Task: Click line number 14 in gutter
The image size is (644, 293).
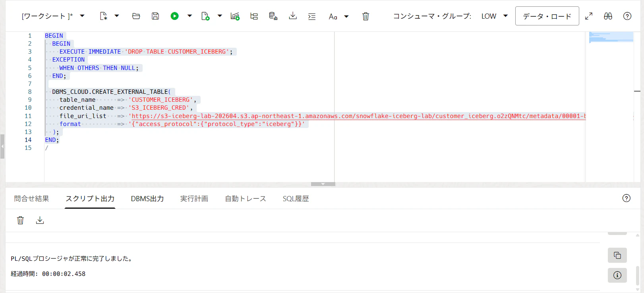Action: pyautogui.click(x=28, y=140)
